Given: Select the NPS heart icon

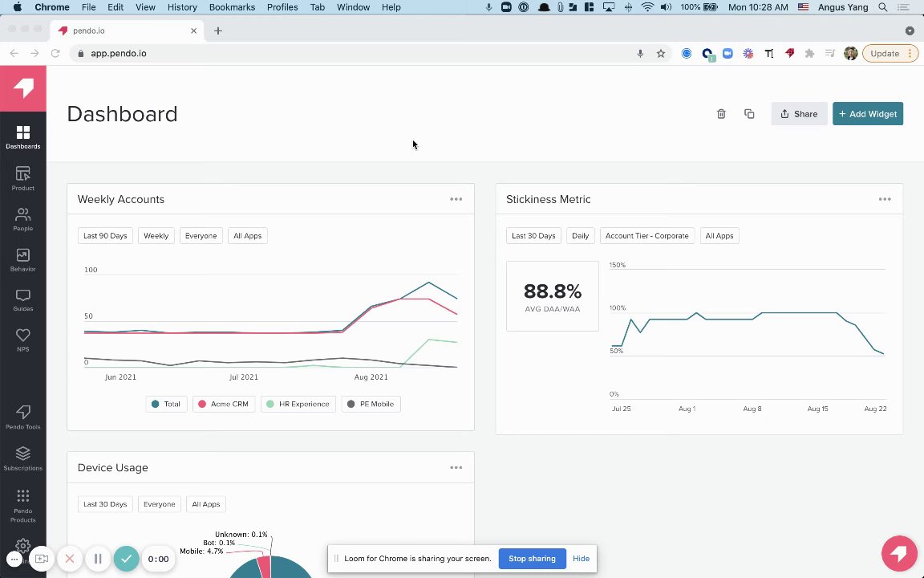Looking at the screenshot, I should click(23, 336).
